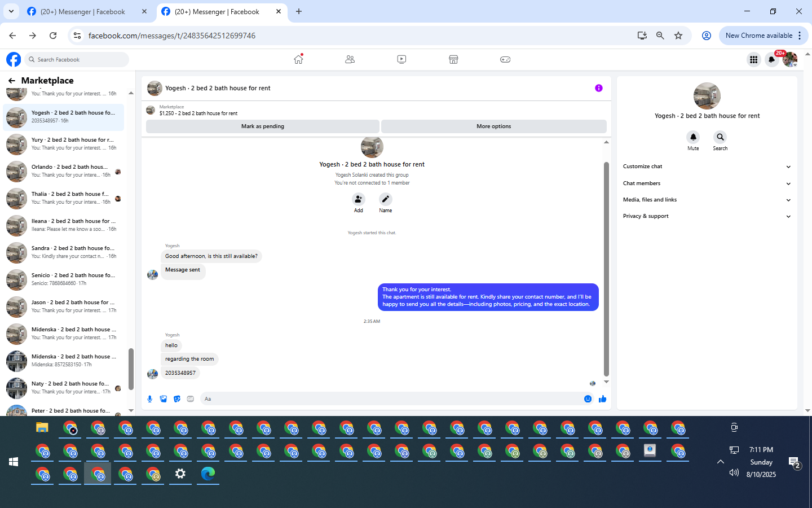Open File Explorer from taskbar

(x=42, y=428)
